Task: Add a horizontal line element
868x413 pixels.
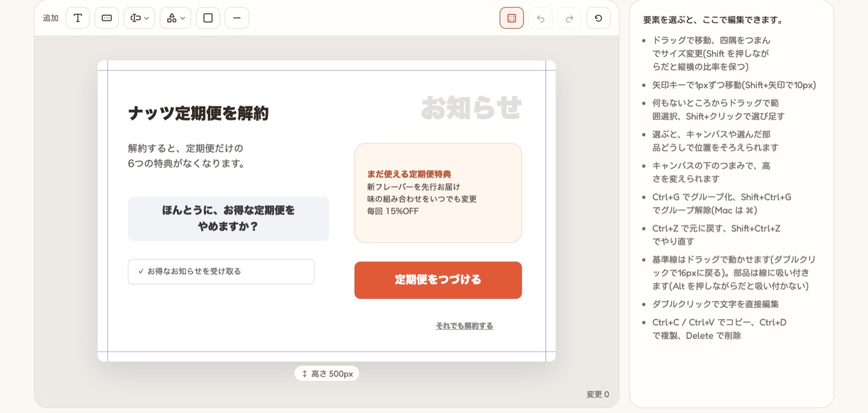Action: pos(237,18)
